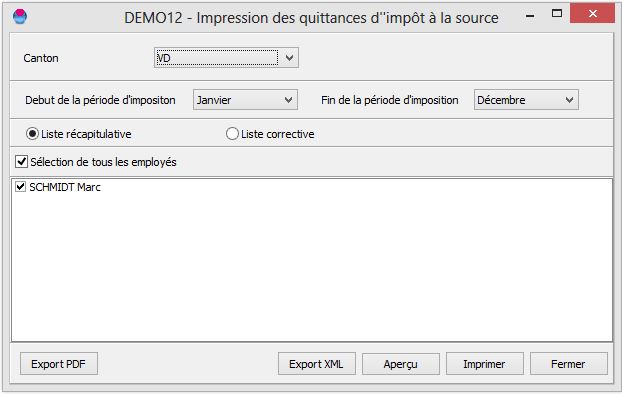
Task: Uncheck the SCHMIDT Marc checkbox
Action: point(20,186)
